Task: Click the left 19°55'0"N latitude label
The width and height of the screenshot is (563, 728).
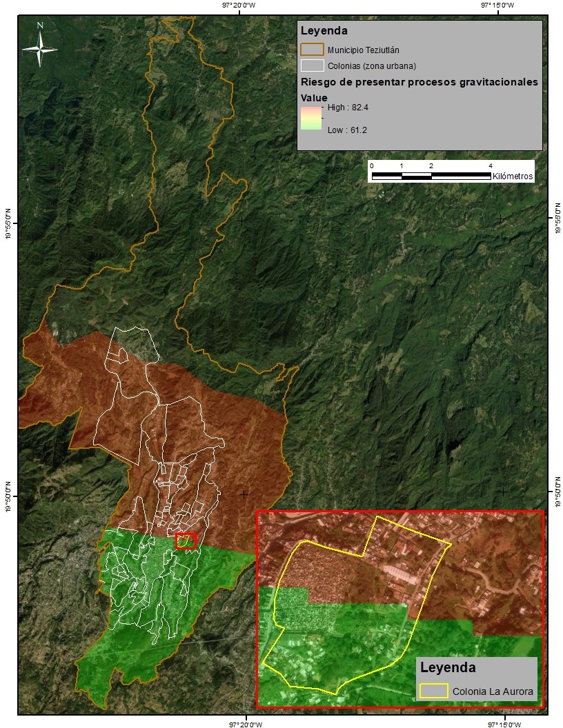Action: point(8,224)
